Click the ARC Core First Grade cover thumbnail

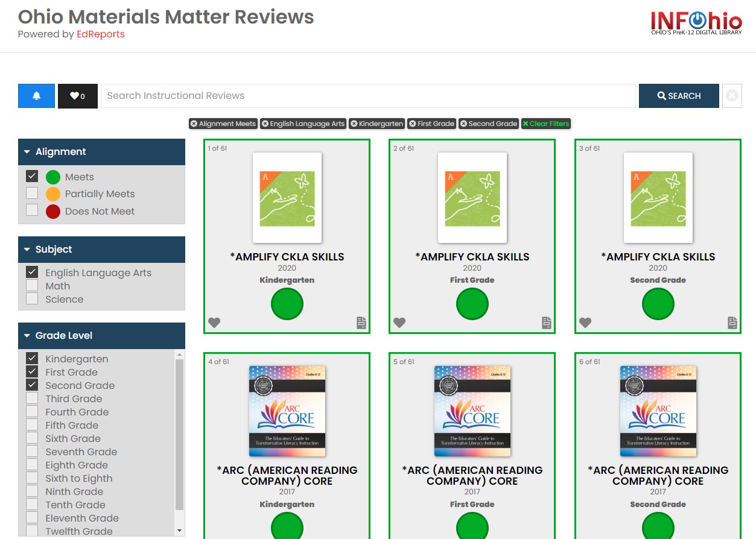point(472,411)
